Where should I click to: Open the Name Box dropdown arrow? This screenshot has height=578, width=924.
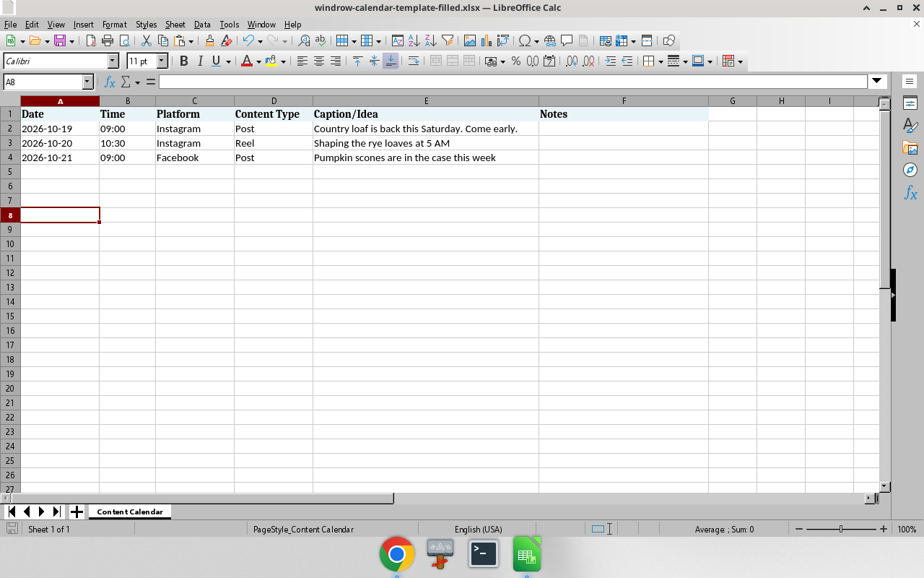pyautogui.click(x=88, y=82)
